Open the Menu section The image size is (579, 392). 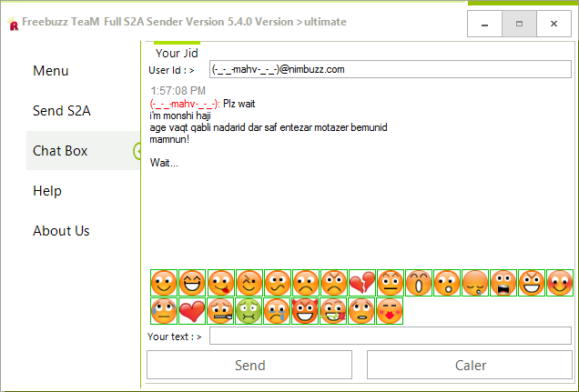point(51,70)
